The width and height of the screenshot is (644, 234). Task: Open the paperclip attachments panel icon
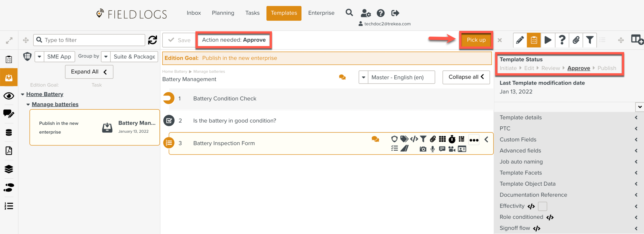click(576, 40)
